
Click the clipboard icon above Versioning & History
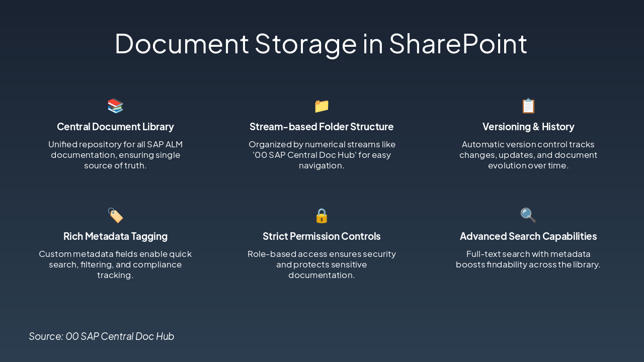528,106
